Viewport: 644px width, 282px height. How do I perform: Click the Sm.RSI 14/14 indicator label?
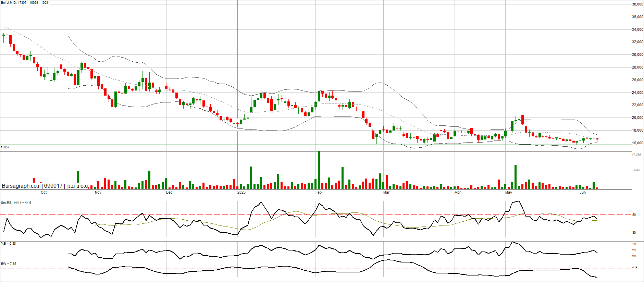[16, 203]
